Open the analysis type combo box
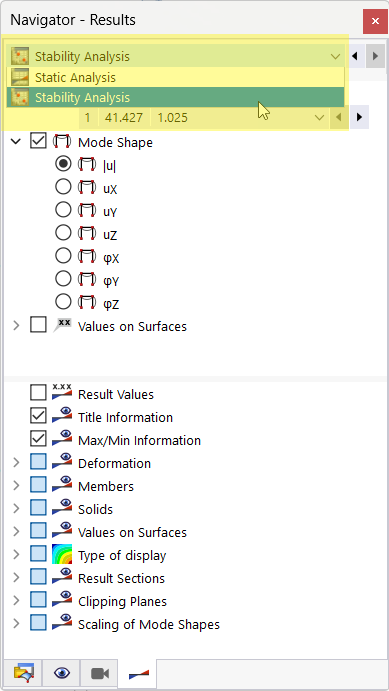 [x=175, y=56]
